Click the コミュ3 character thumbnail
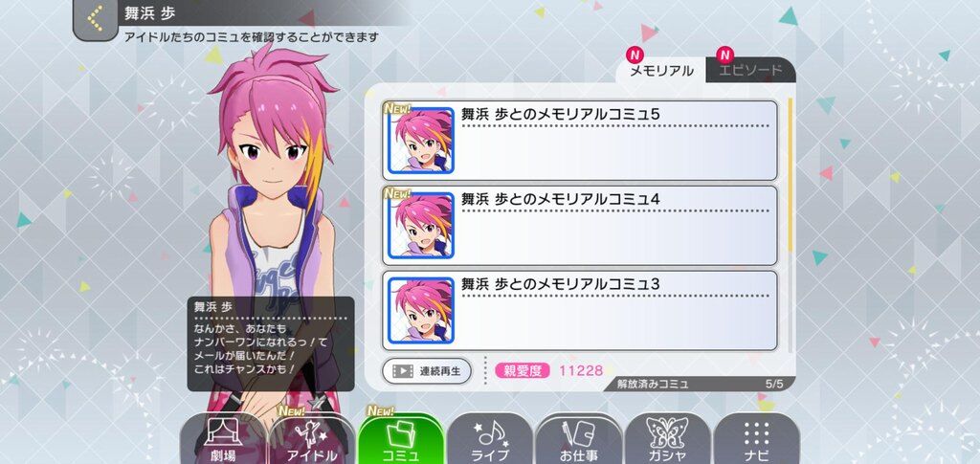Image resolution: width=980 pixels, height=464 pixels. pyautogui.click(x=421, y=310)
